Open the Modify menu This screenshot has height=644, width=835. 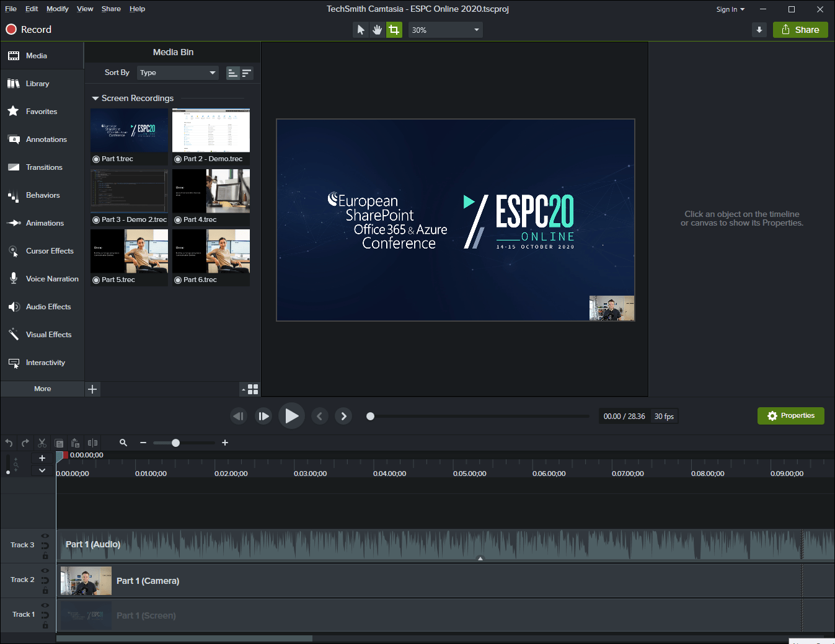(58, 9)
